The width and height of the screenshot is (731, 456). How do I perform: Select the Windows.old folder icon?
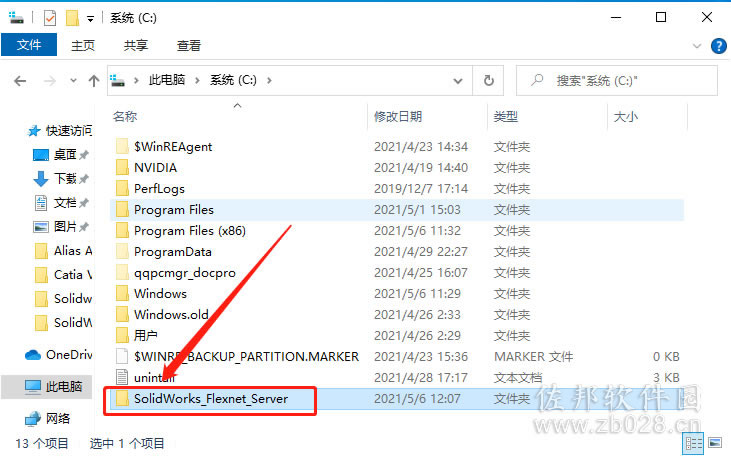coord(122,314)
